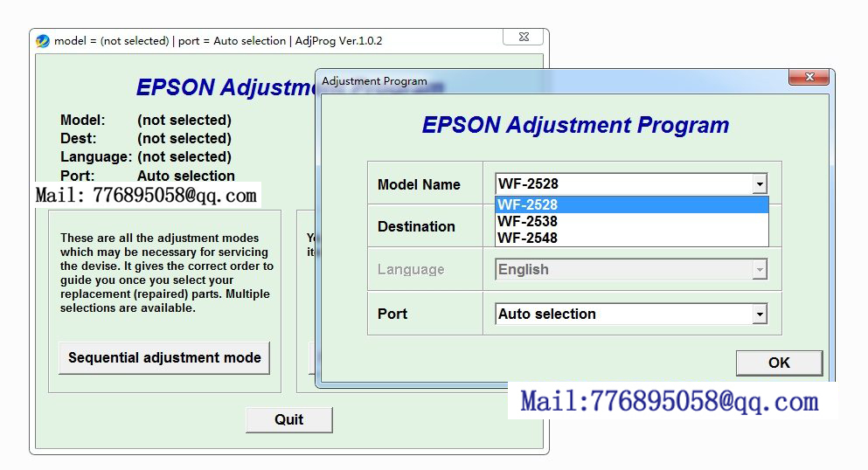The width and height of the screenshot is (868, 470).
Task: Close the AdjProg main window
Action: (524, 37)
